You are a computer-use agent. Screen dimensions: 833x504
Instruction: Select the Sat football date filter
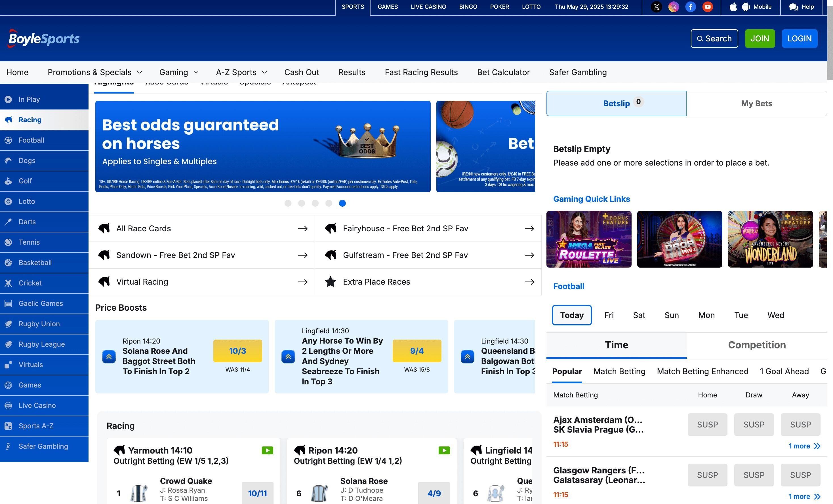click(639, 315)
